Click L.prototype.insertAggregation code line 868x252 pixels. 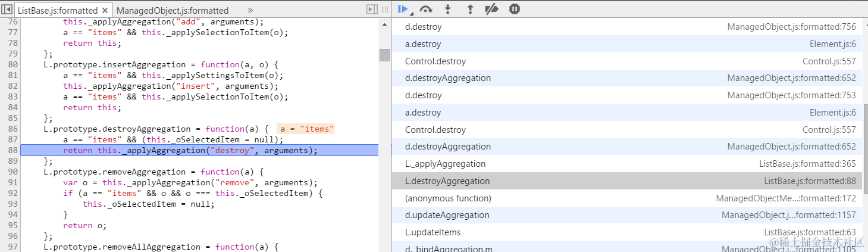pos(161,64)
